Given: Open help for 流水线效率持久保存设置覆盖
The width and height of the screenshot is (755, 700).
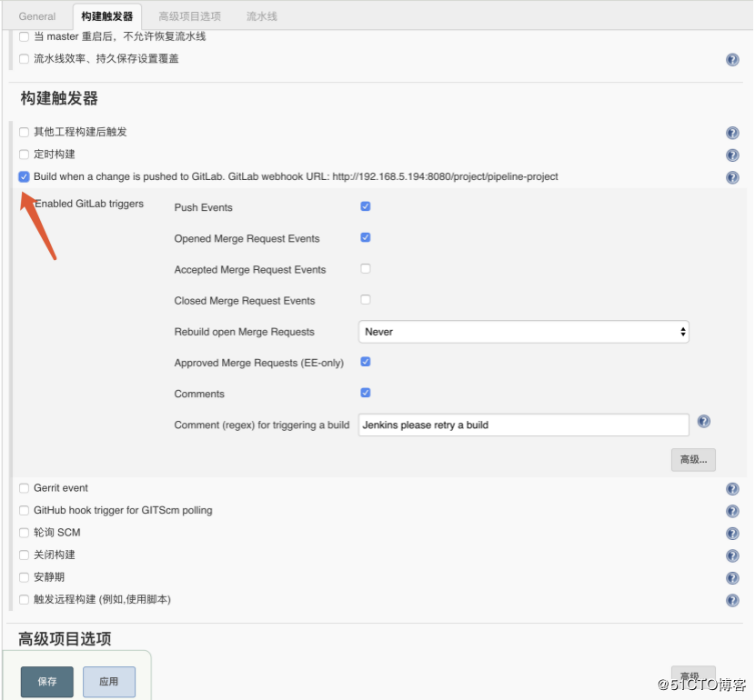Looking at the screenshot, I should 732,60.
